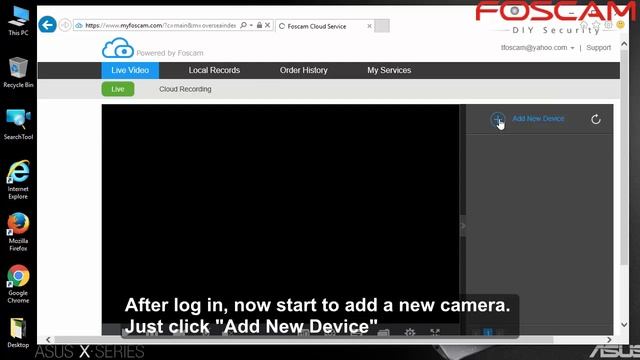This screenshot has height=360, width=640.
Task: Open Cloud Recording view
Action: pos(185,89)
